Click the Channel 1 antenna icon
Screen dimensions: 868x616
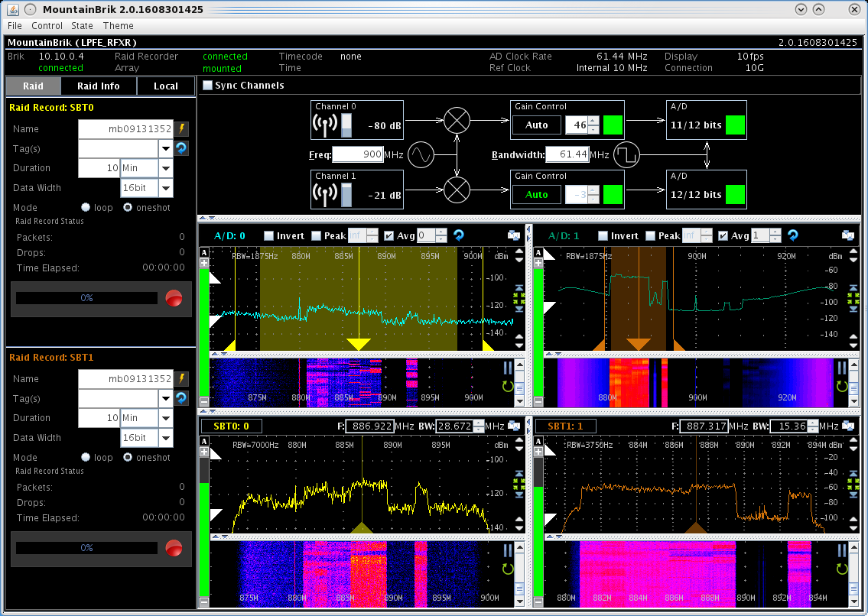tap(325, 194)
